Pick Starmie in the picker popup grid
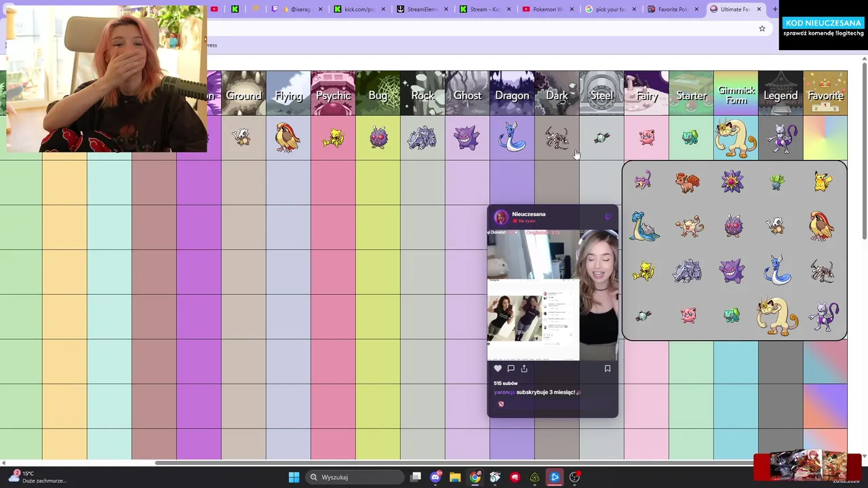868x488 pixels. (732, 182)
